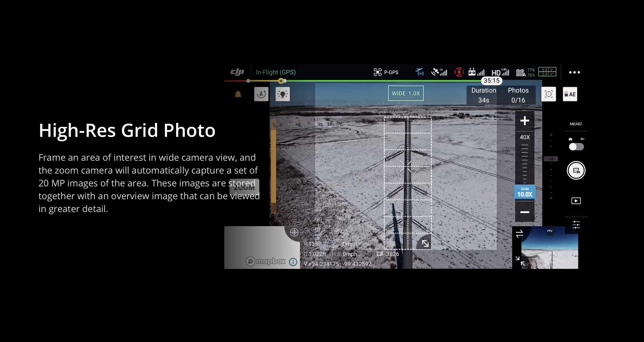This screenshot has height=342, width=644.
Task: Expand the grid selection resize handle
Action: (x=425, y=243)
